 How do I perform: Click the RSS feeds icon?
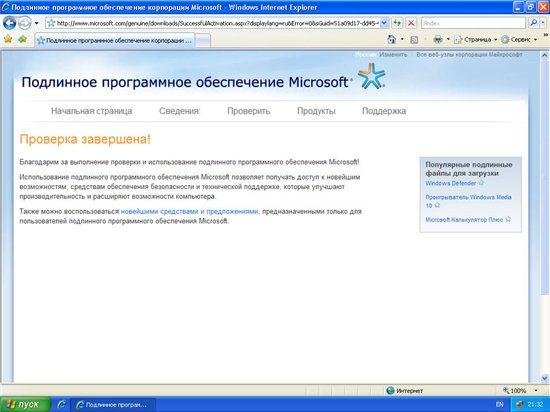[x=414, y=40]
